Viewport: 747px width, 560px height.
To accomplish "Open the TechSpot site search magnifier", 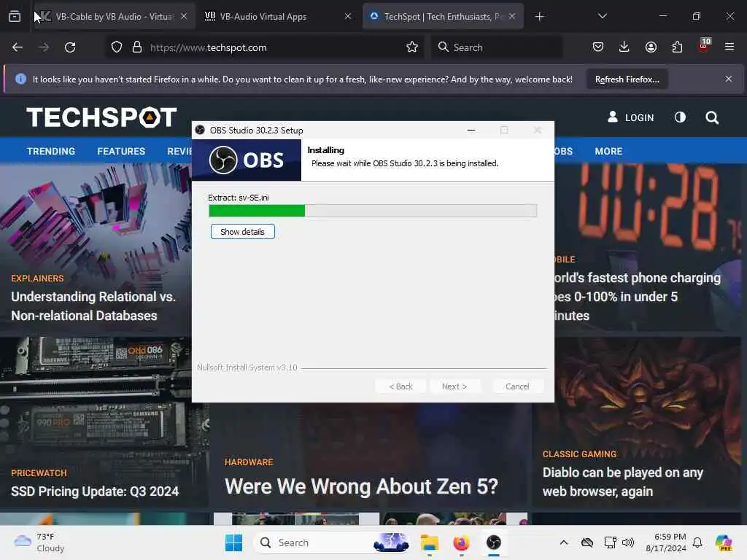I will pos(712,117).
